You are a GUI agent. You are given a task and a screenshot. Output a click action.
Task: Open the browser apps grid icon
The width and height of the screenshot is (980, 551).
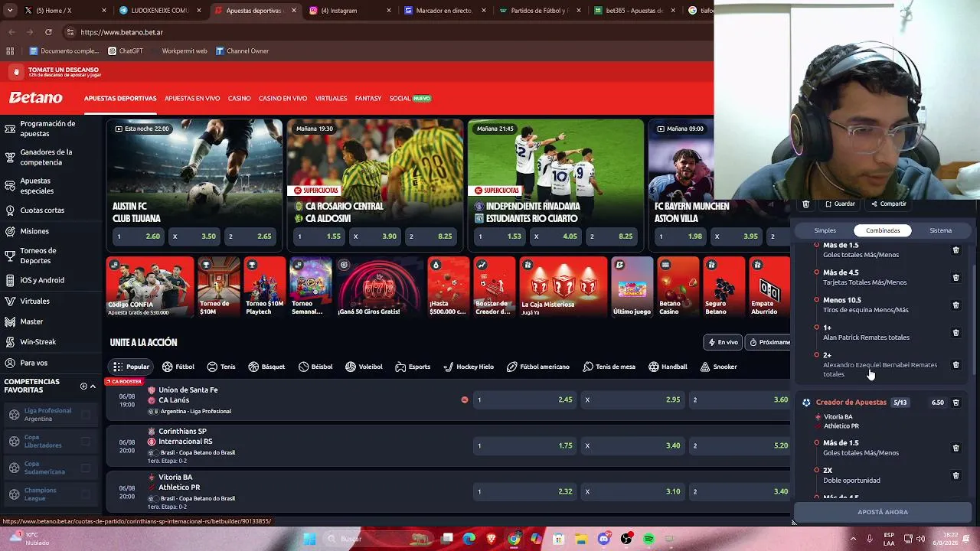point(10,51)
